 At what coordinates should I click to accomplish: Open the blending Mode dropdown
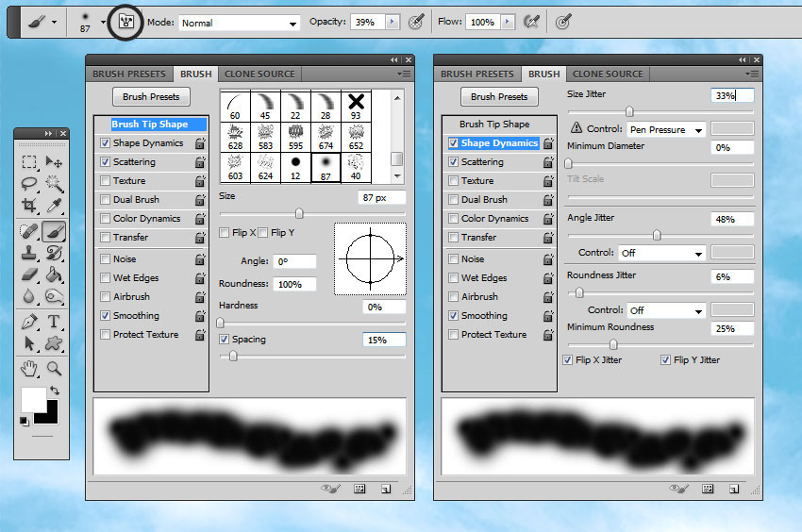[x=239, y=23]
